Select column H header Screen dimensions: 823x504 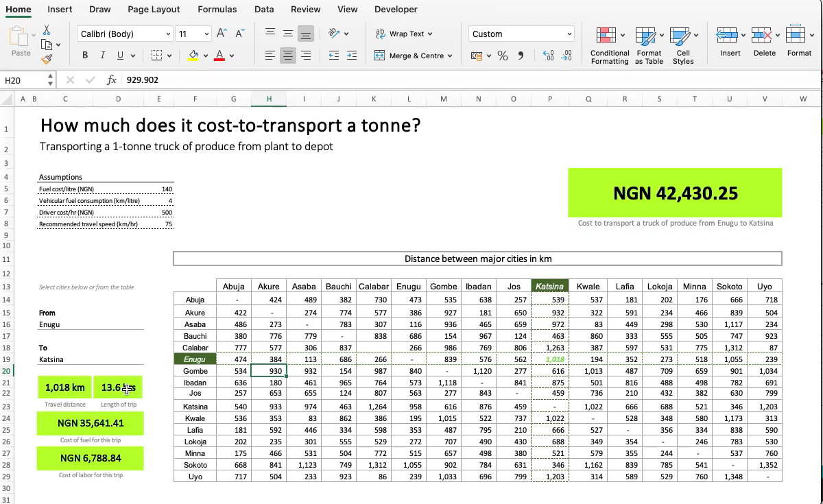269,99
